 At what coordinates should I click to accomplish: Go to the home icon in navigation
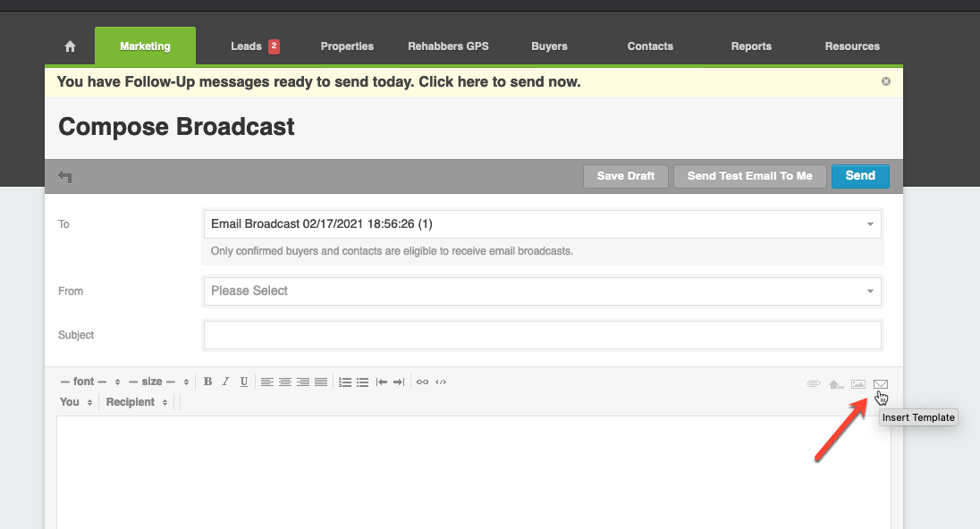70,46
